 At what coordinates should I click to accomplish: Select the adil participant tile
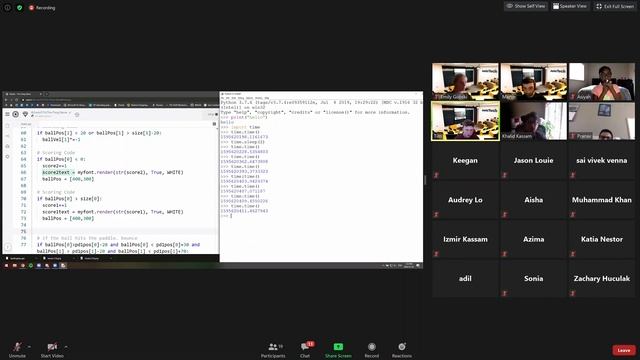465,278
